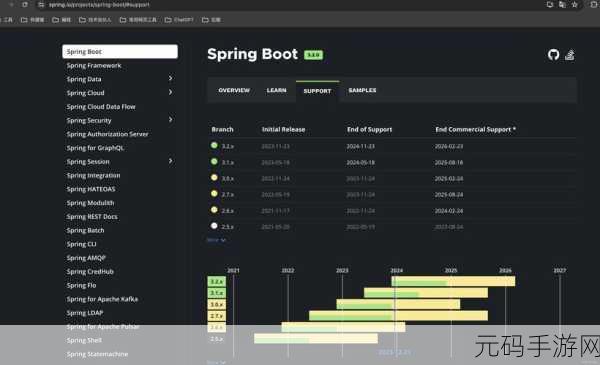The width and height of the screenshot is (600, 365).
Task: Expand the Spring Security submenu
Action: 171,120
